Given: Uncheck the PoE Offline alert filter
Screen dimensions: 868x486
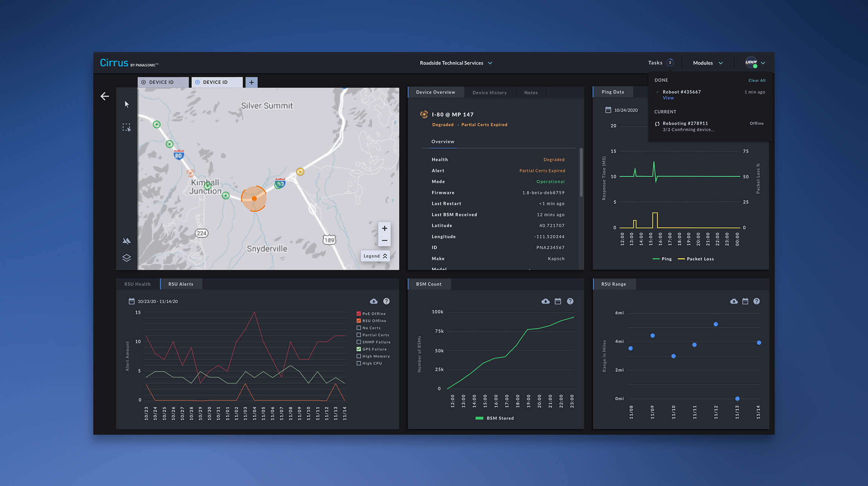Looking at the screenshot, I should (359, 314).
